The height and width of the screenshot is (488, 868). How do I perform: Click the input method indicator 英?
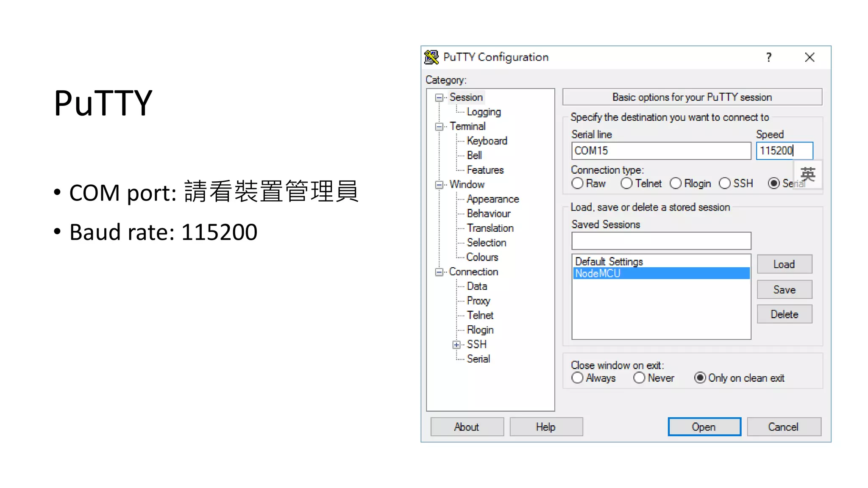coord(808,174)
